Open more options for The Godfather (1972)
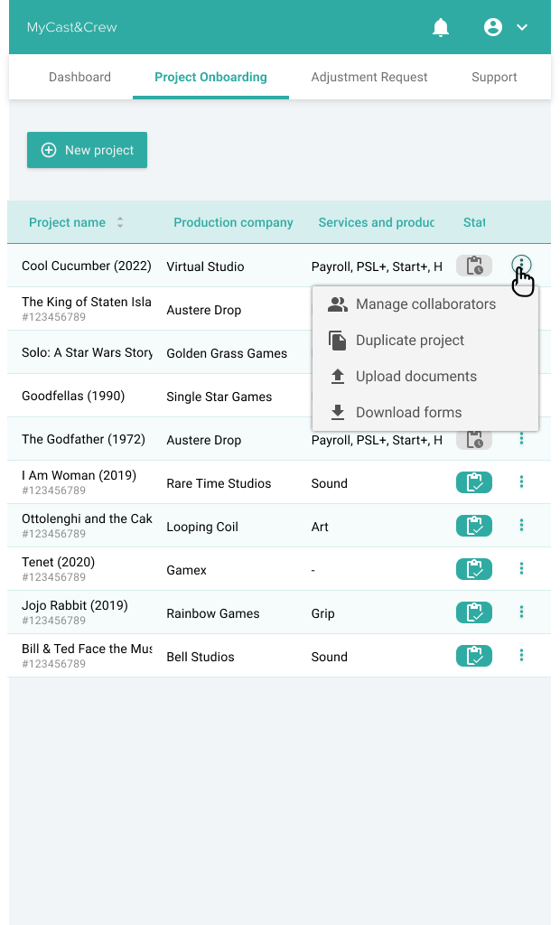The image size is (560, 925). 522,438
